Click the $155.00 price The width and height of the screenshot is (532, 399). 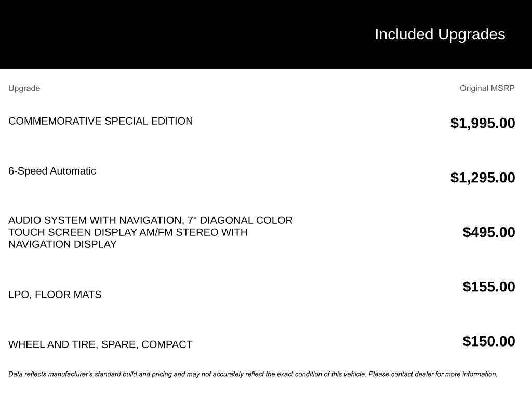[488, 287]
